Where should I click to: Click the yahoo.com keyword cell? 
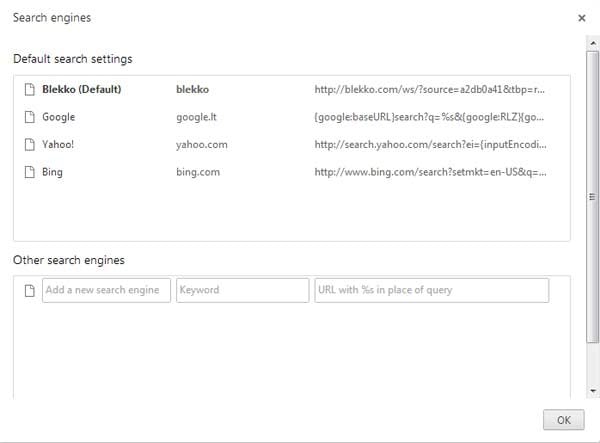pyautogui.click(x=202, y=145)
